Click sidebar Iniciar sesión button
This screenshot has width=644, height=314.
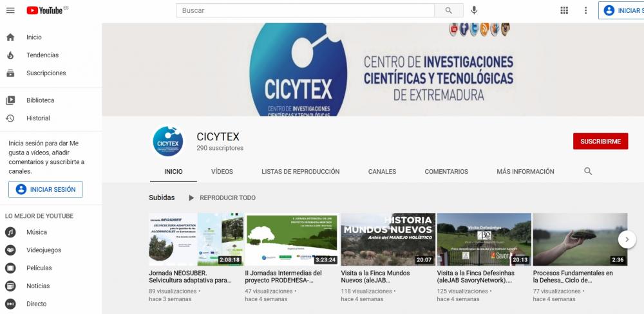pos(46,190)
